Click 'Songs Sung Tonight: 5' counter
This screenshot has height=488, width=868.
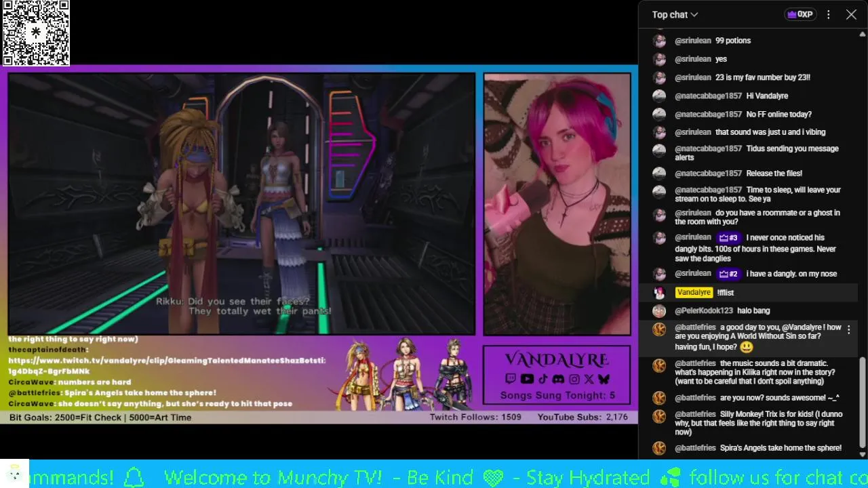click(x=557, y=395)
